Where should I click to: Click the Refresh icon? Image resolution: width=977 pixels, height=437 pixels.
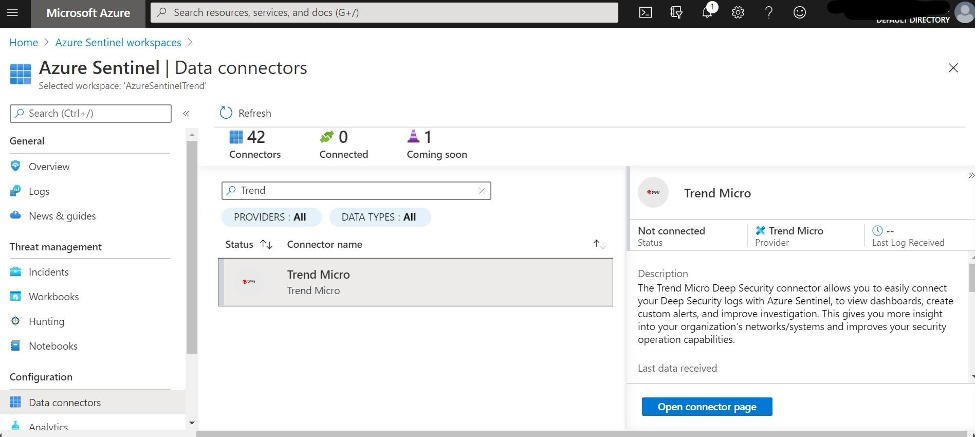point(226,113)
